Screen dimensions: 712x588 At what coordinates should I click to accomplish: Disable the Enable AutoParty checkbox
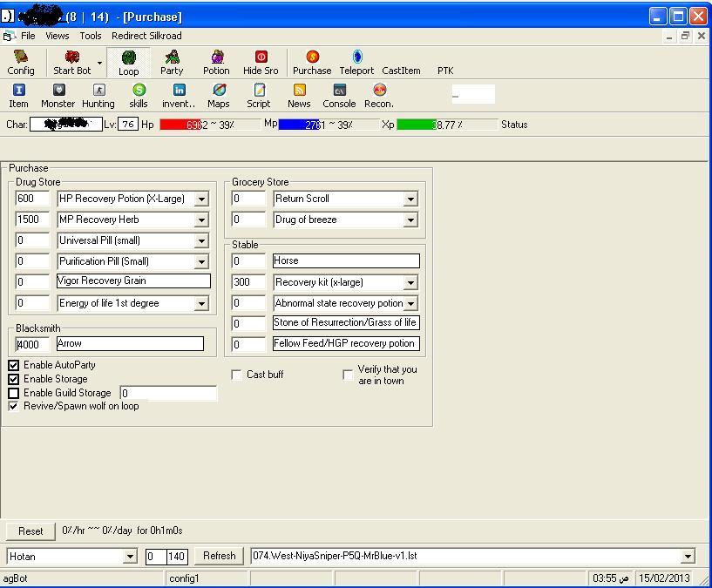point(14,366)
